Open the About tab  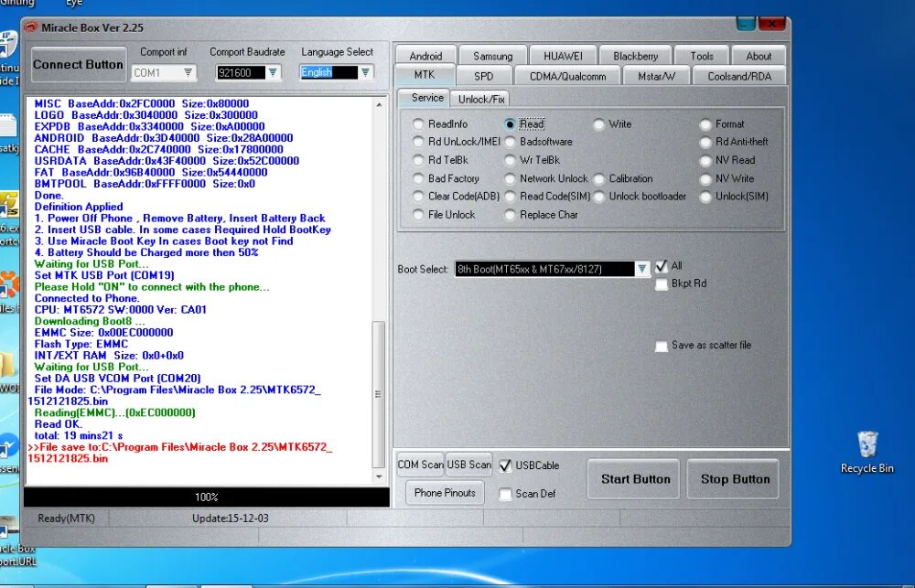[758, 56]
